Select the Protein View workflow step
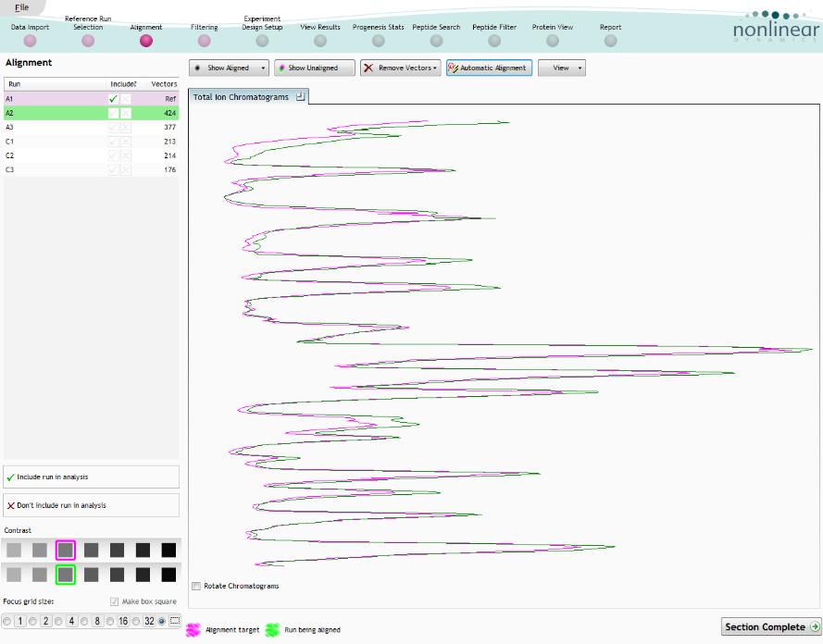 (552, 41)
